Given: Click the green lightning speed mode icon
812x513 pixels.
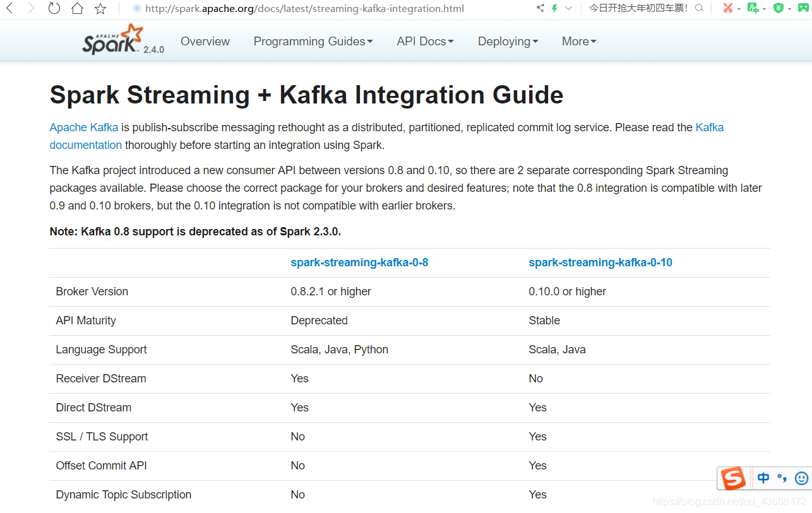Looking at the screenshot, I should [554, 8].
